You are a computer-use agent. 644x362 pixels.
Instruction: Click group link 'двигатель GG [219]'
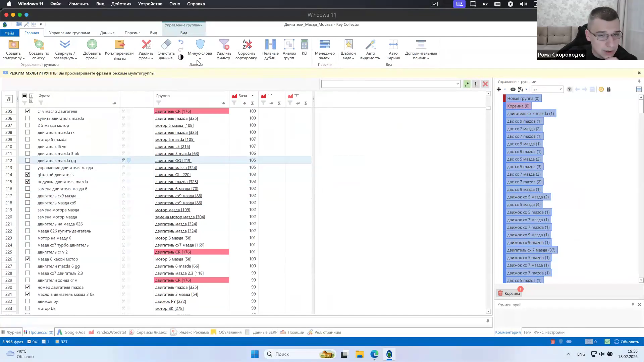[173, 161]
